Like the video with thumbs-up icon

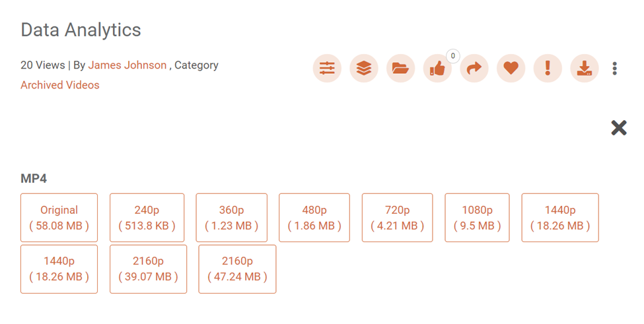pos(437,68)
